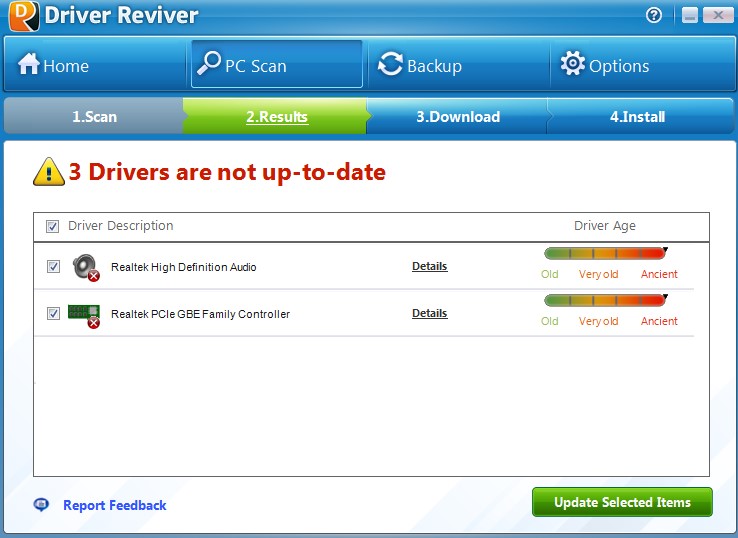Click the network card icon for Realtek PCIe
Image resolution: width=738 pixels, height=538 pixels.
(x=84, y=315)
